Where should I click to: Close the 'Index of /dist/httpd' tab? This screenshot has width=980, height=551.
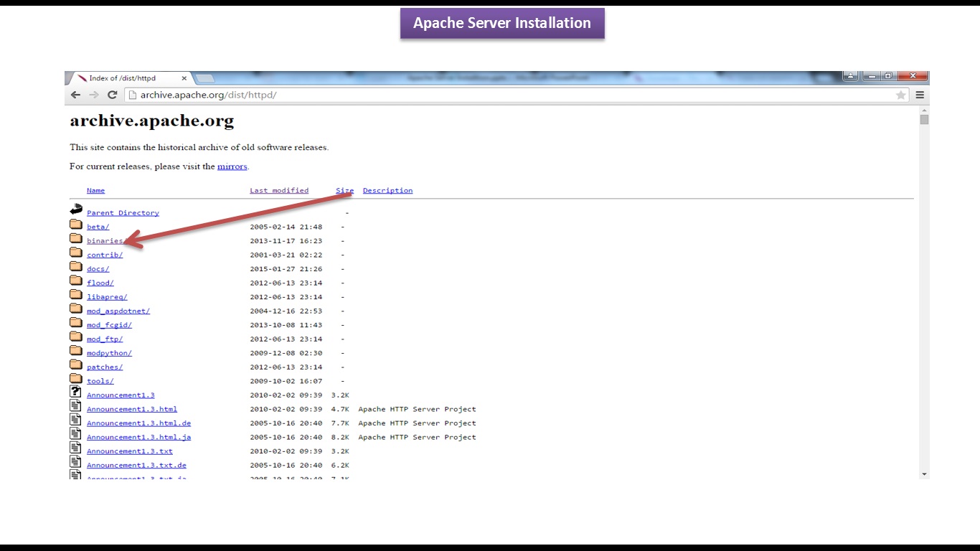(x=184, y=78)
